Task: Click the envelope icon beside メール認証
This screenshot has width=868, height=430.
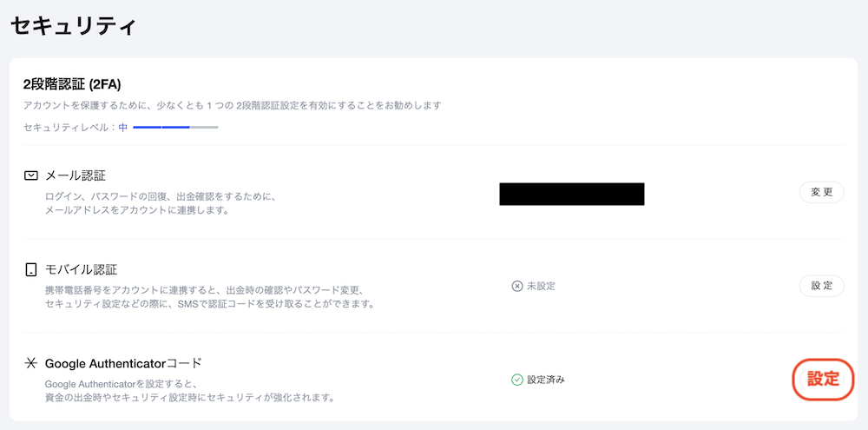Action: coord(31,176)
